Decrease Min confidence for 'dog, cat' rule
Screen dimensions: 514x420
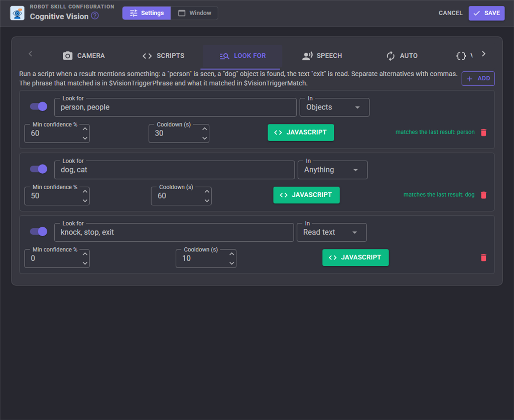85,201
